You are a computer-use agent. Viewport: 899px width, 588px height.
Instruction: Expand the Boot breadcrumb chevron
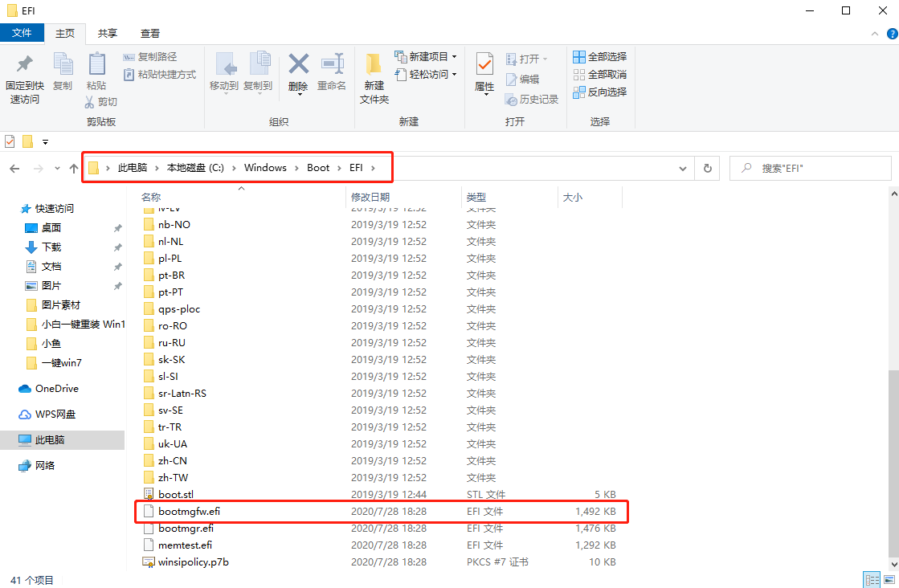pyautogui.click(x=339, y=168)
